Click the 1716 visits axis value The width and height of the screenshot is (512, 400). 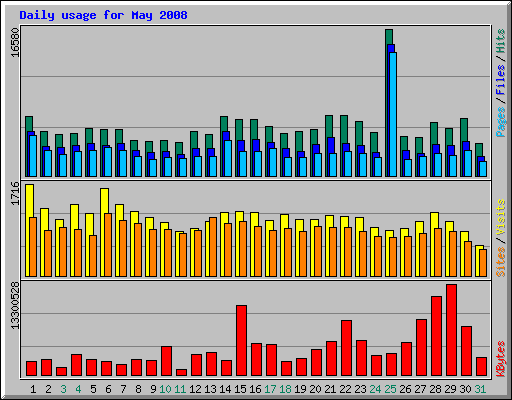(x=15, y=193)
